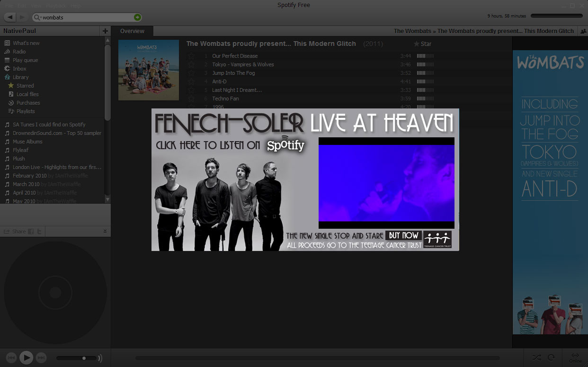Click Buy Now in the ad
The height and width of the screenshot is (367, 588).
tap(403, 235)
